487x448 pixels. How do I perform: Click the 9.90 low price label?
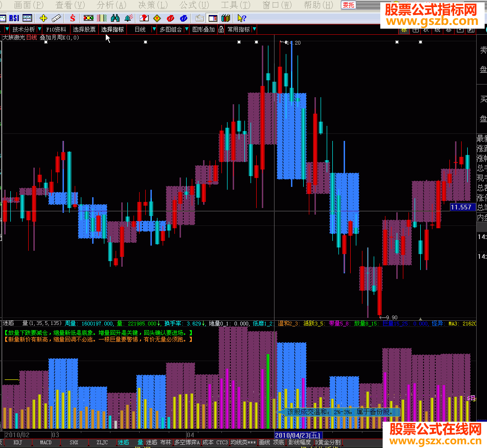(x=391, y=317)
